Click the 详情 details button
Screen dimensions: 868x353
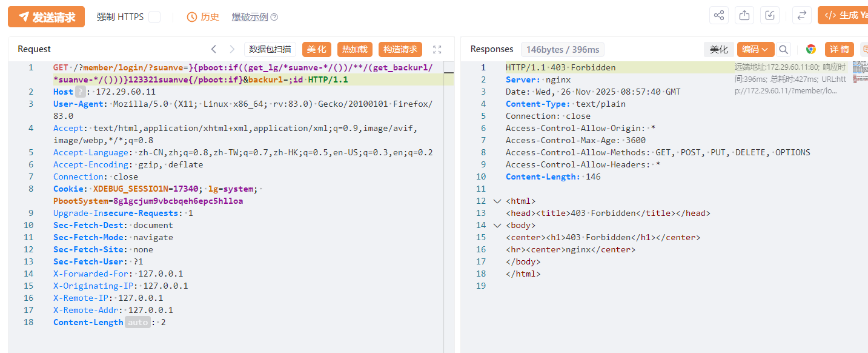tap(839, 49)
